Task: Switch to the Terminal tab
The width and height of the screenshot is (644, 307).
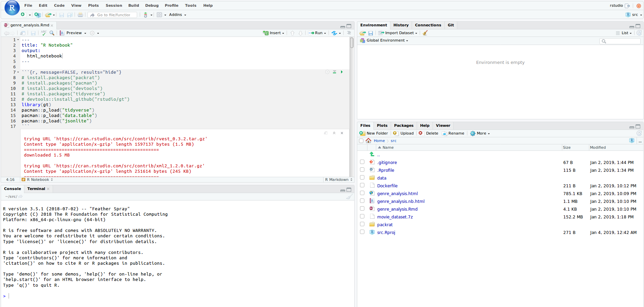Action: tap(36, 189)
